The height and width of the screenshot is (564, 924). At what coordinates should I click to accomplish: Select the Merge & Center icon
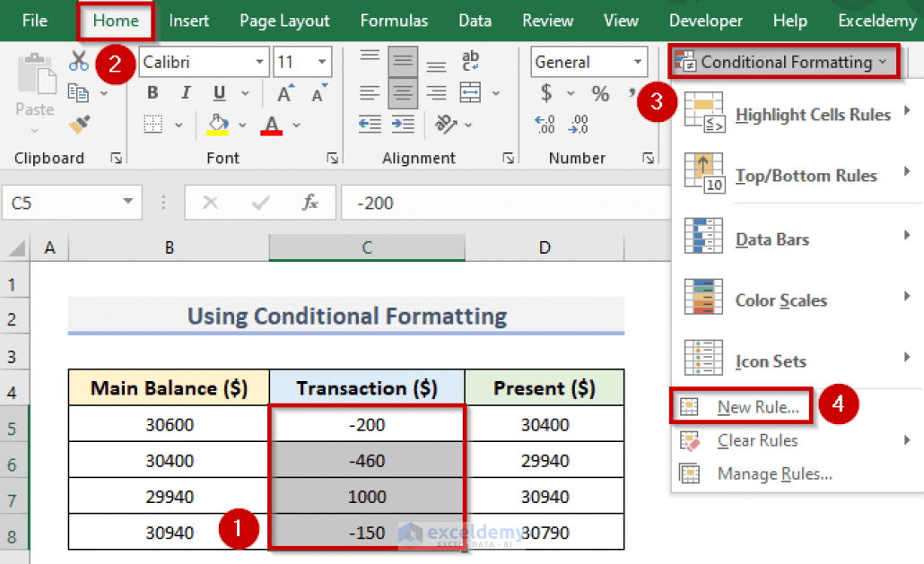pos(471,92)
